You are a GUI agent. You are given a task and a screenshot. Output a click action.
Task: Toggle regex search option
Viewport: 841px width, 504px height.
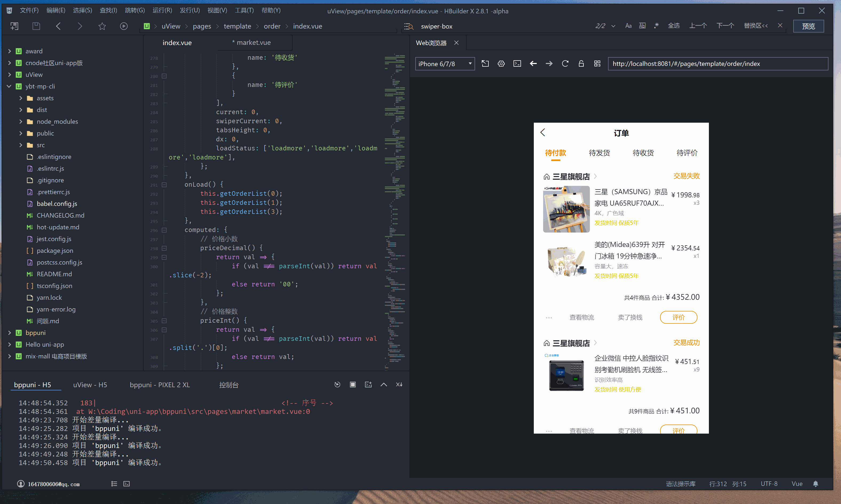click(656, 26)
